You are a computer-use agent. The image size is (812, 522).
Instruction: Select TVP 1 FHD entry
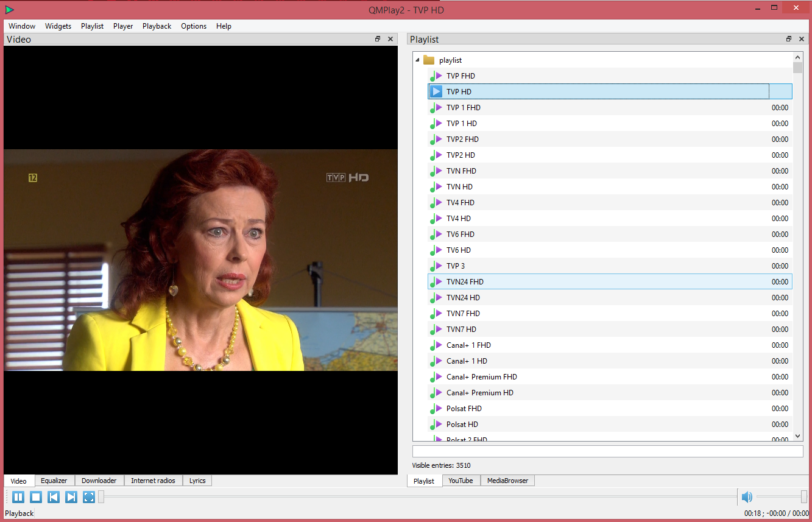pos(610,107)
